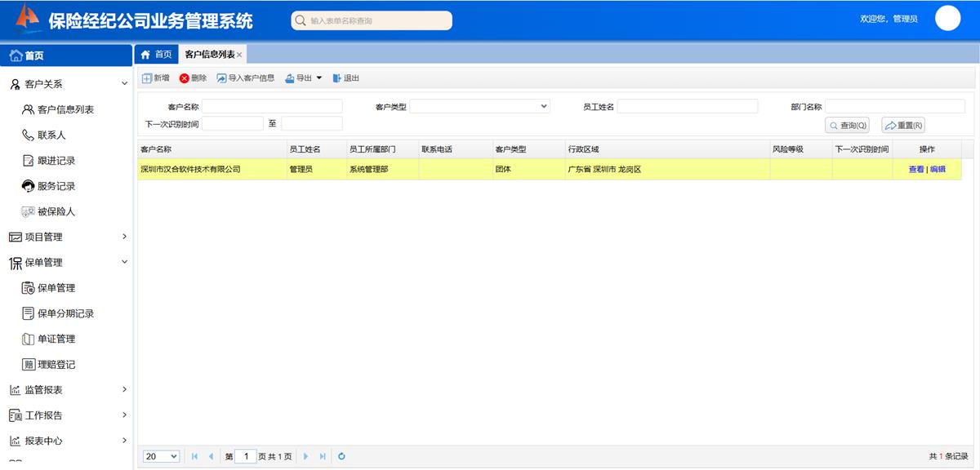980x470 pixels.
Task: Select the 客户信息列表 tab
Action: (x=209, y=55)
